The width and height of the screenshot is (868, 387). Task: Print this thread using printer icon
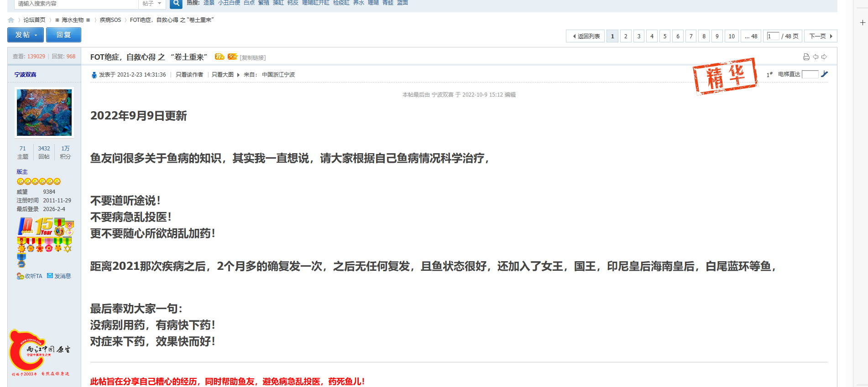coord(806,57)
